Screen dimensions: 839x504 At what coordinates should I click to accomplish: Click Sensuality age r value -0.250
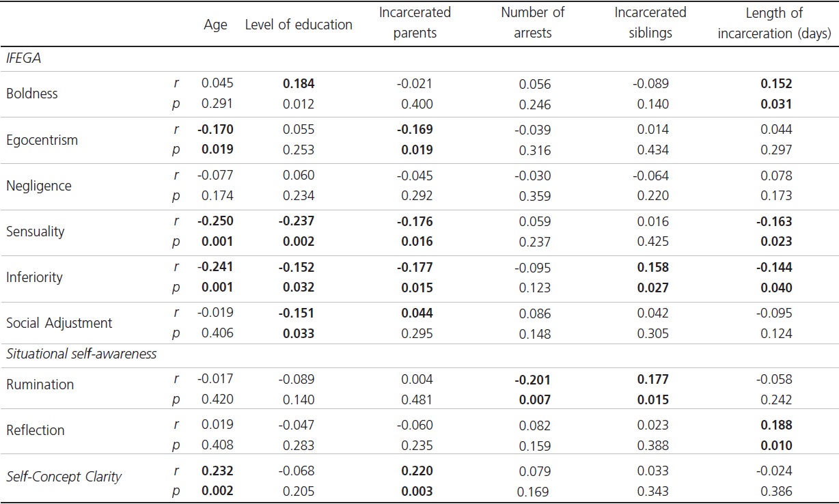coord(215,222)
